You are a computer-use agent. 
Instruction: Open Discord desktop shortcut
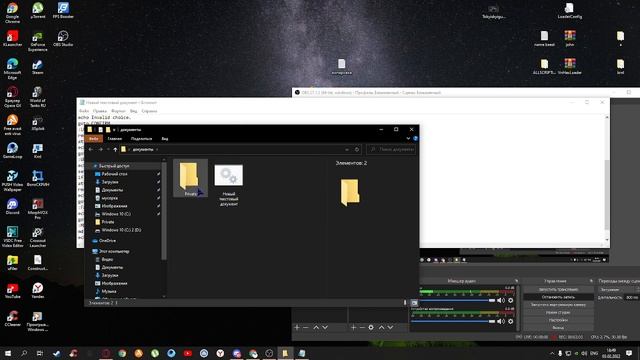click(x=12, y=207)
